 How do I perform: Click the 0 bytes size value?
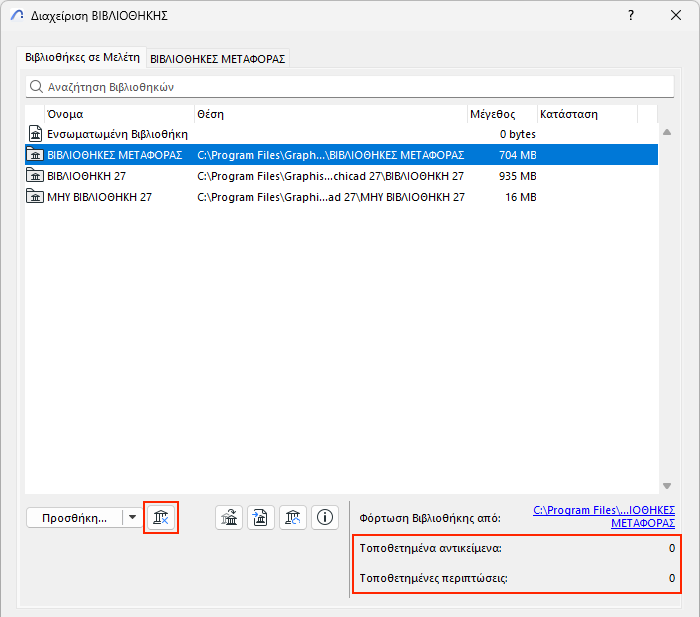(518, 134)
